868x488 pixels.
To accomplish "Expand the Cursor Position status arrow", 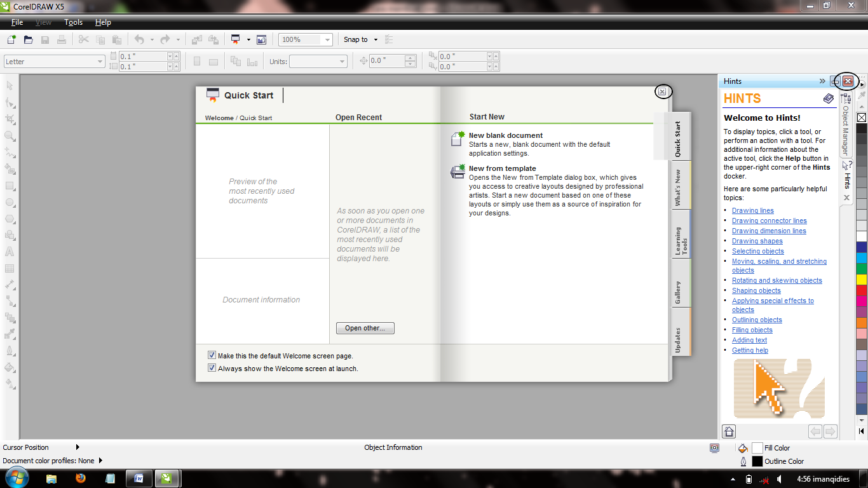I will pyautogui.click(x=78, y=447).
